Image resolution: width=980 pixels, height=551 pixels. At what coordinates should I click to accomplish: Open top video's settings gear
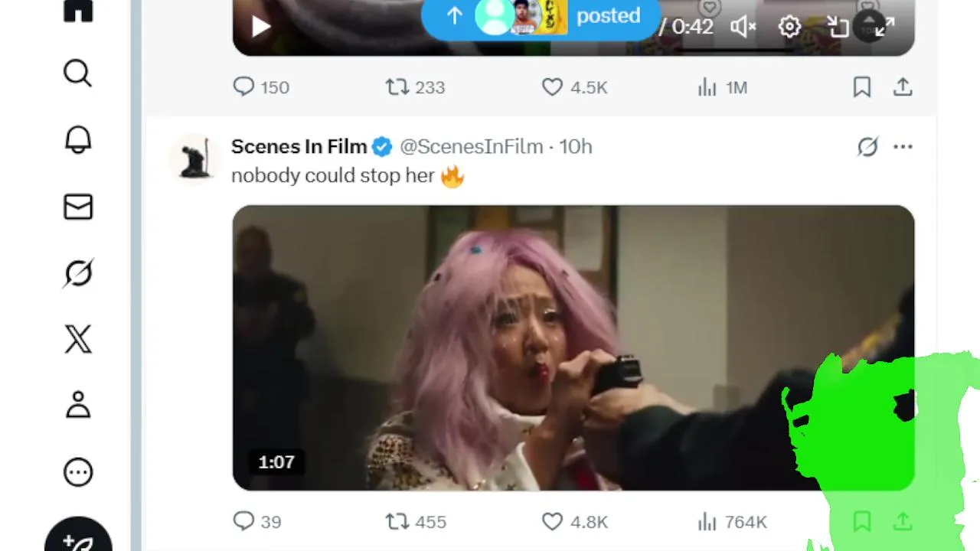[x=789, y=28]
